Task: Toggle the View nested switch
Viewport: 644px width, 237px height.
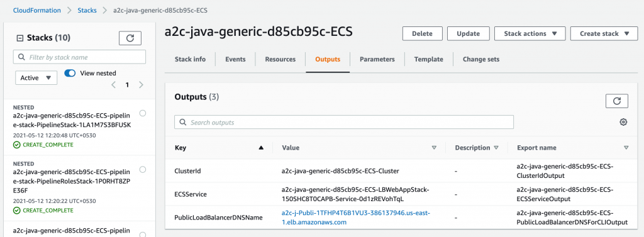Action: click(70, 73)
